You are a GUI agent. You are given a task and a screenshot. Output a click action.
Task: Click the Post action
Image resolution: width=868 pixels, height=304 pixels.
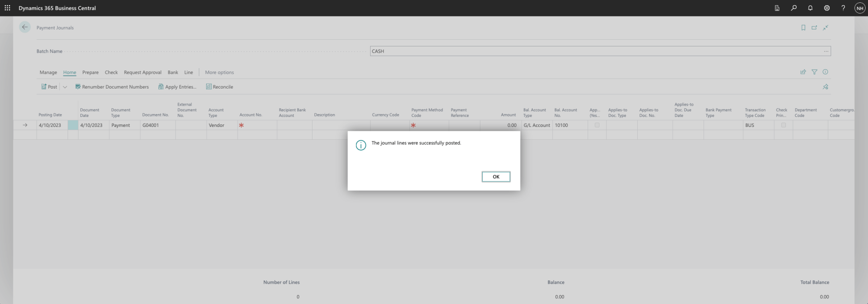pyautogui.click(x=49, y=87)
